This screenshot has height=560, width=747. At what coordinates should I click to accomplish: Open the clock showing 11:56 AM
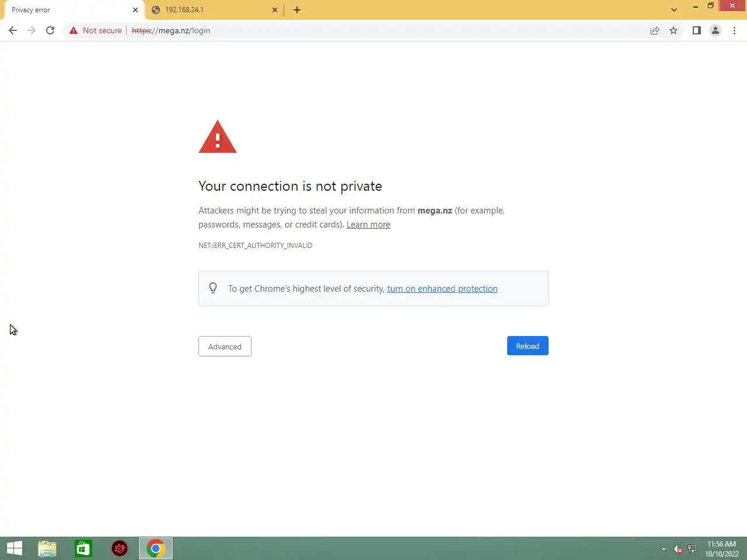(x=722, y=549)
